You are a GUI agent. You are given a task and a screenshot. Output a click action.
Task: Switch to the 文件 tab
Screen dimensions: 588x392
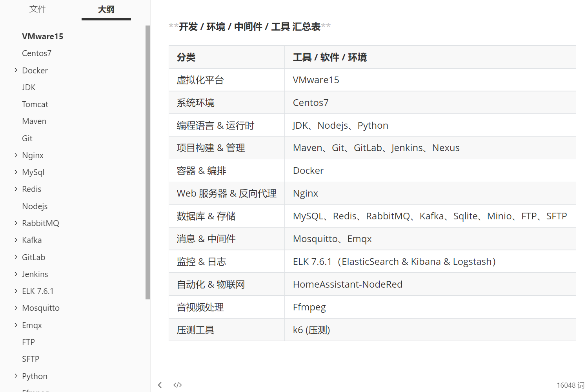38,9
